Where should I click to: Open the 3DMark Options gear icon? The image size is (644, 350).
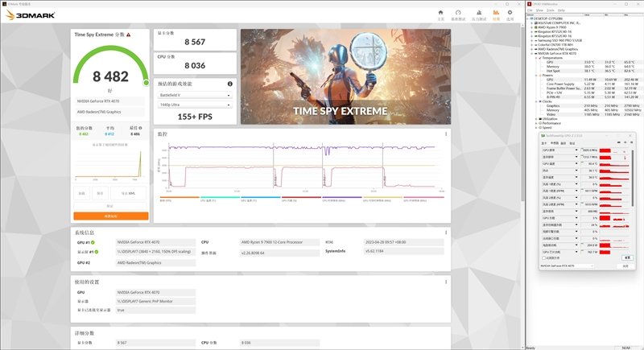(x=510, y=12)
